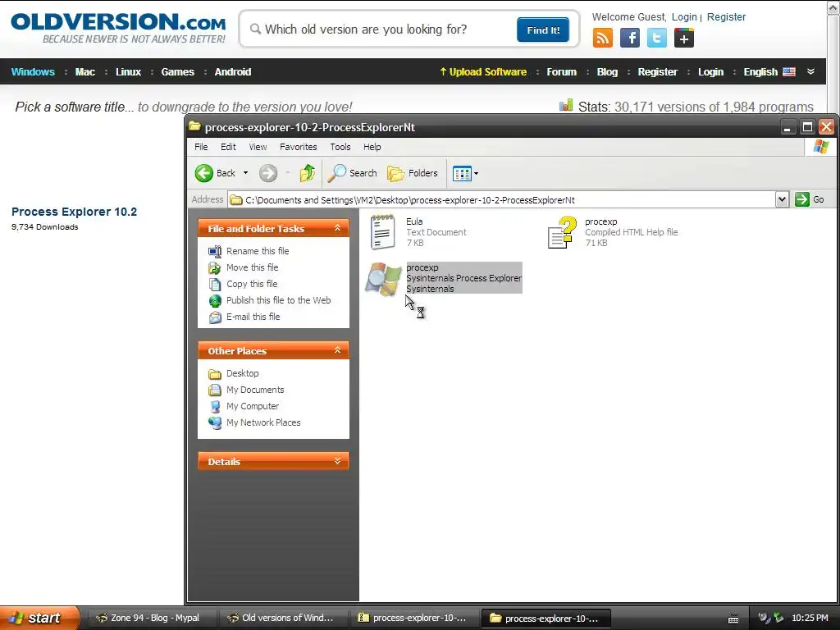
Task: Click the greyed Forward arrow button
Action: pos(268,173)
